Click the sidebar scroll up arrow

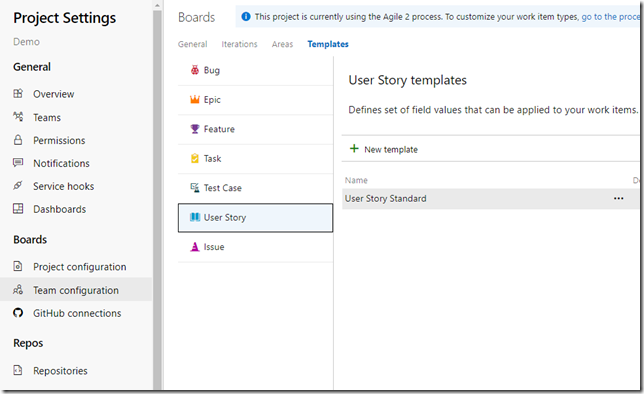pyautogui.click(x=158, y=6)
